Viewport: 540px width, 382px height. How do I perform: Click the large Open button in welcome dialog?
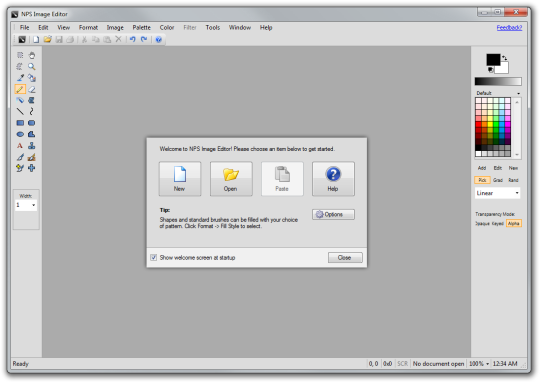[231, 179]
